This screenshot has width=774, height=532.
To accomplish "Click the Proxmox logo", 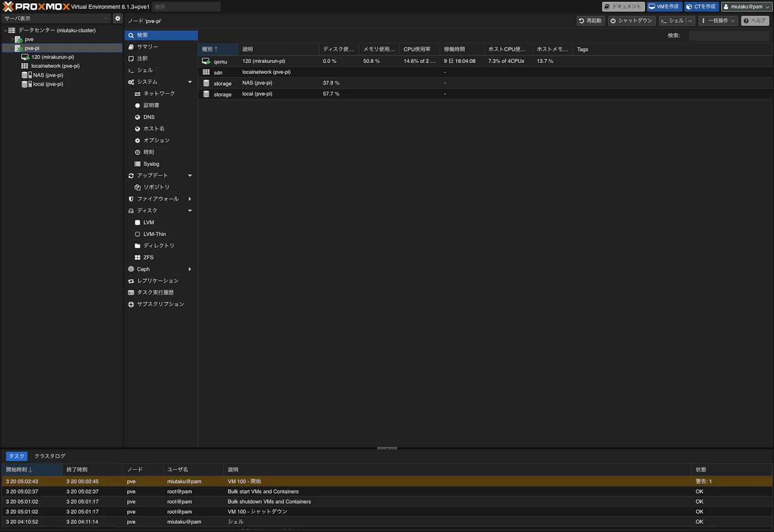I will coord(36,7).
